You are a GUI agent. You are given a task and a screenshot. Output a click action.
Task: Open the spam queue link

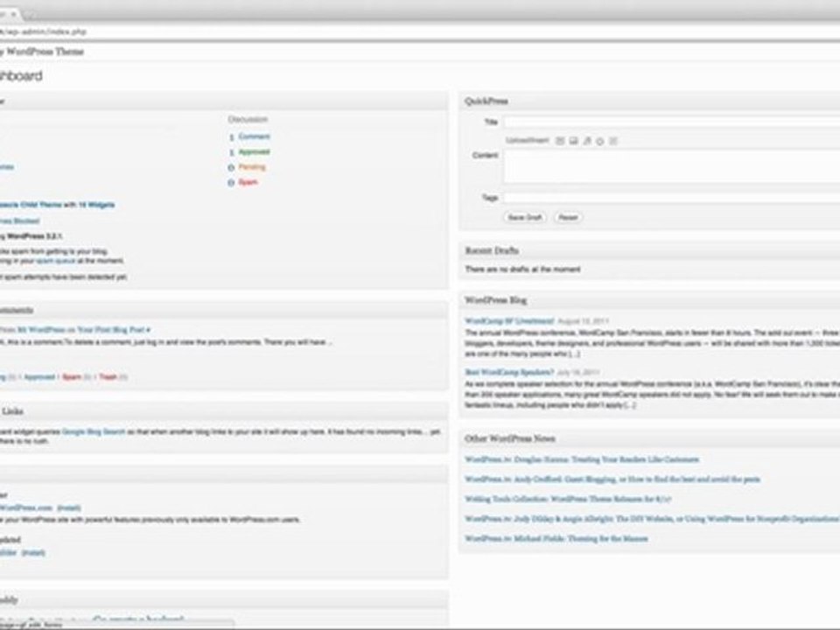(56, 261)
